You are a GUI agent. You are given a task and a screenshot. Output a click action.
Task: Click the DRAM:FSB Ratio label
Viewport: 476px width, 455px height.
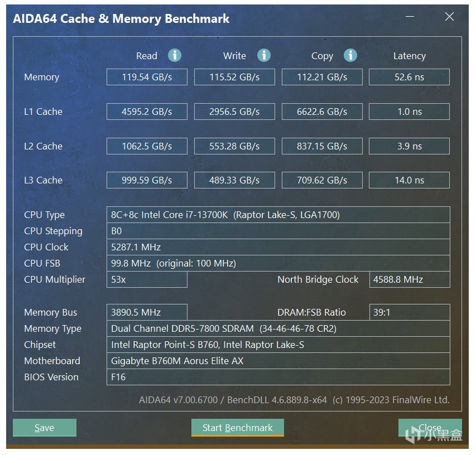click(311, 312)
